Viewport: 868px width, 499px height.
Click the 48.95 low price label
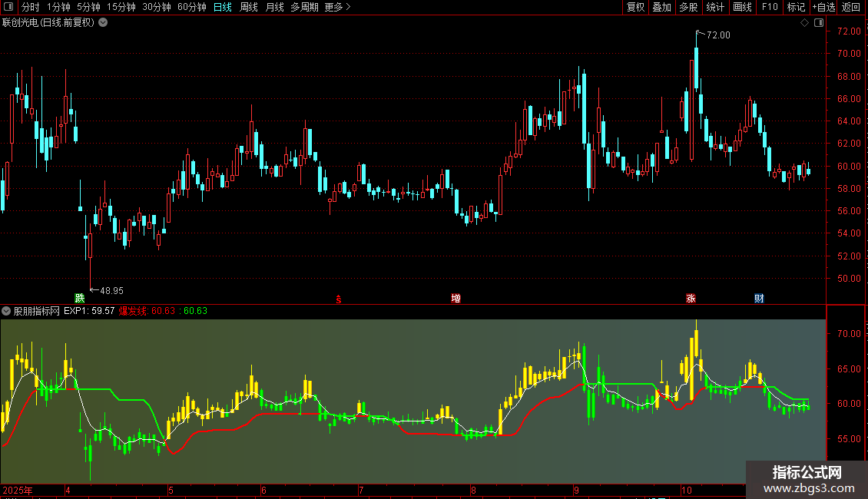click(112, 290)
